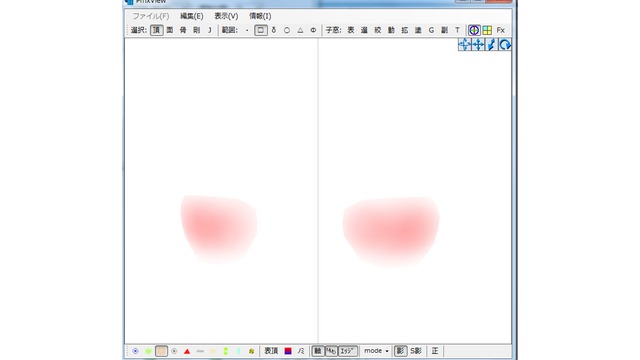This screenshot has width=640, height=360.
Task: Click the 表頂 button
Action: (x=271, y=351)
